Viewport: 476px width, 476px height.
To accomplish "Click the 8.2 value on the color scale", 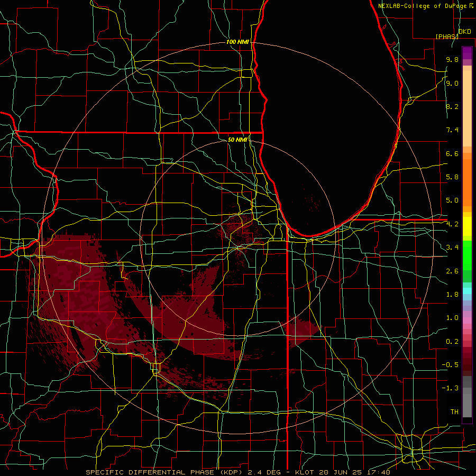I will pyautogui.click(x=452, y=106).
